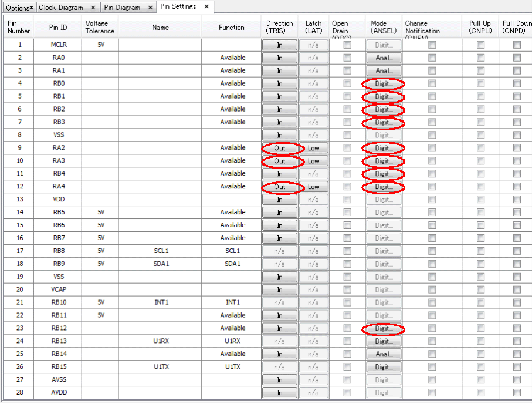Switch to the Pin Diagram tab

click(x=122, y=8)
